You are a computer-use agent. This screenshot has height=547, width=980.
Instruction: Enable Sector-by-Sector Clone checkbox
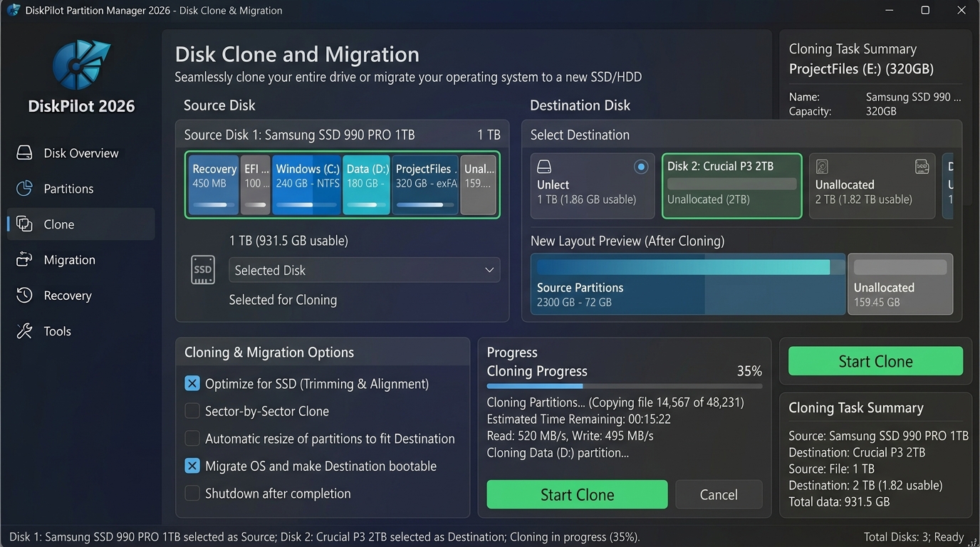click(192, 411)
